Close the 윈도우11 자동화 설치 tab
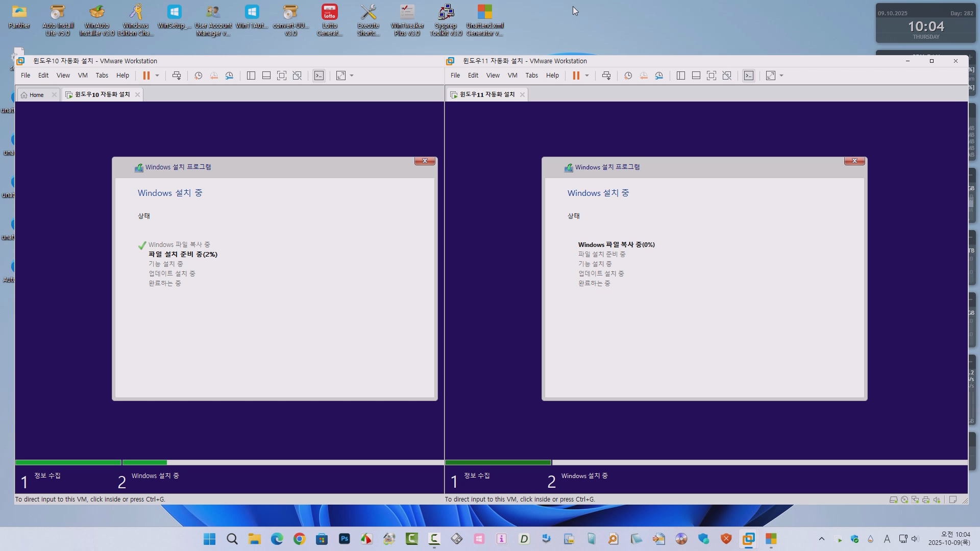The height and width of the screenshot is (551, 980). click(522, 95)
